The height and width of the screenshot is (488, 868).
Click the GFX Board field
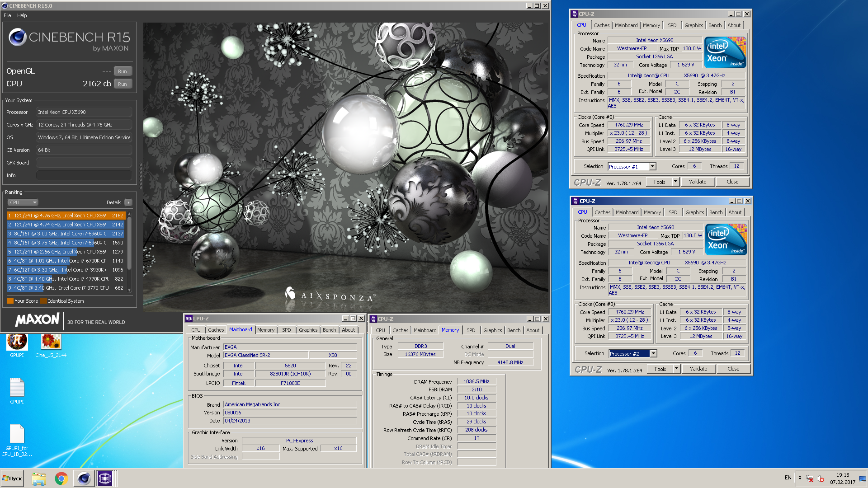pyautogui.click(x=84, y=163)
